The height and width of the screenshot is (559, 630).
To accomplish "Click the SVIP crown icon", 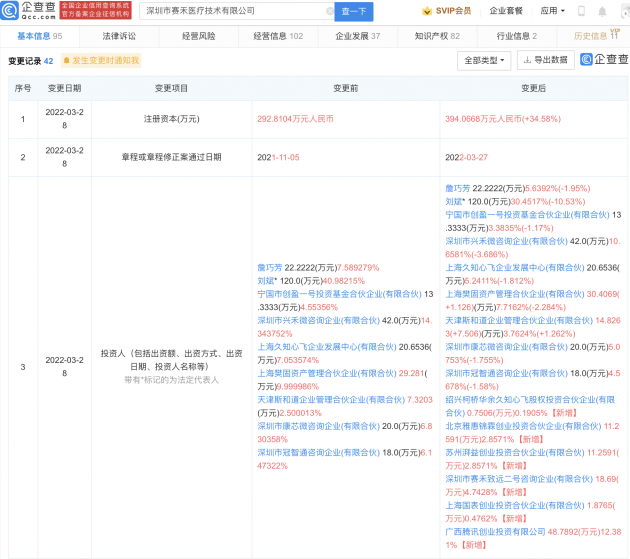I will tap(427, 11).
